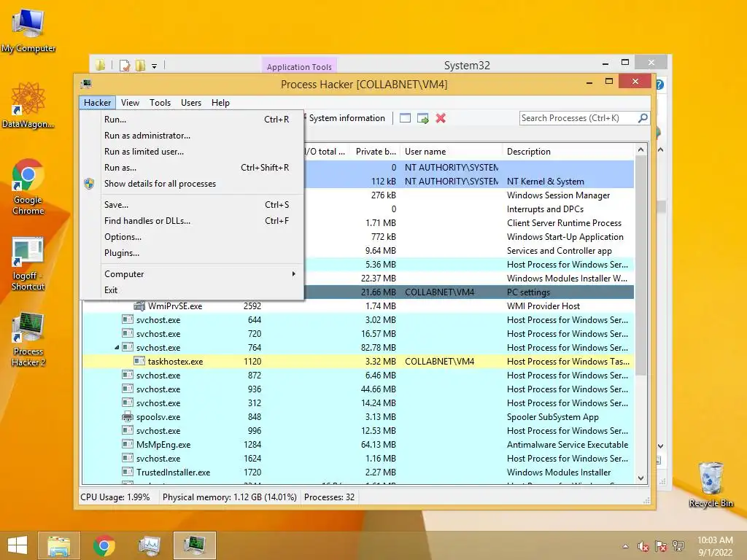Select the Process Hacker 2 desktop icon
747x560 pixels.
point(28,339)
